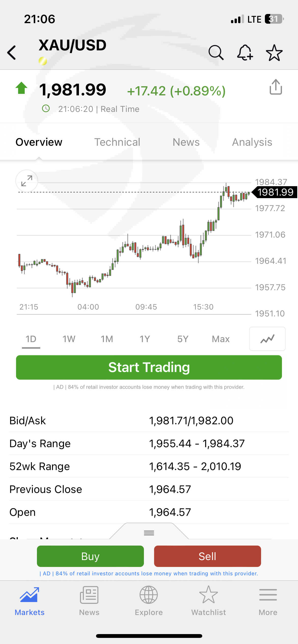This screenshot has width=298, height=644.
Task: Switch chart type with line icon
Action: point(267,339)
